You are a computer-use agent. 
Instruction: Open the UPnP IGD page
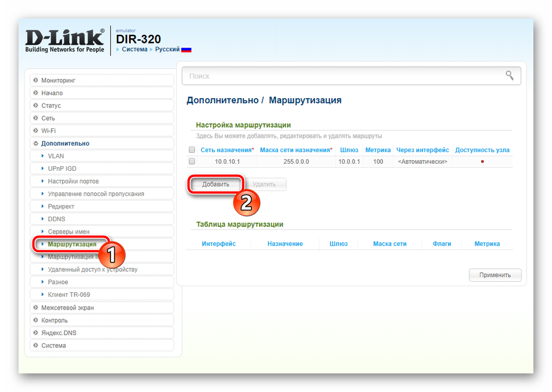[x=102, y=168]
